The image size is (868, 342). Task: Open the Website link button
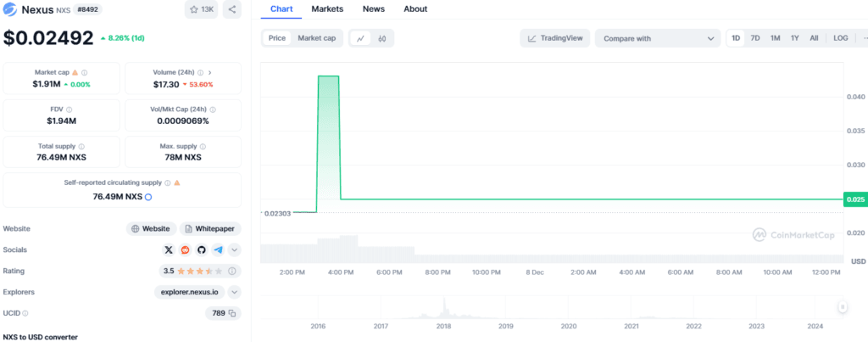point(151,229)
